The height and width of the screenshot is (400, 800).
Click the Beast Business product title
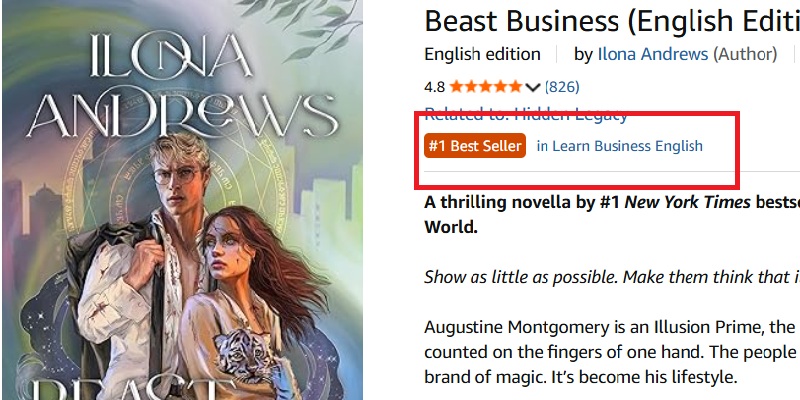(612, 21)
